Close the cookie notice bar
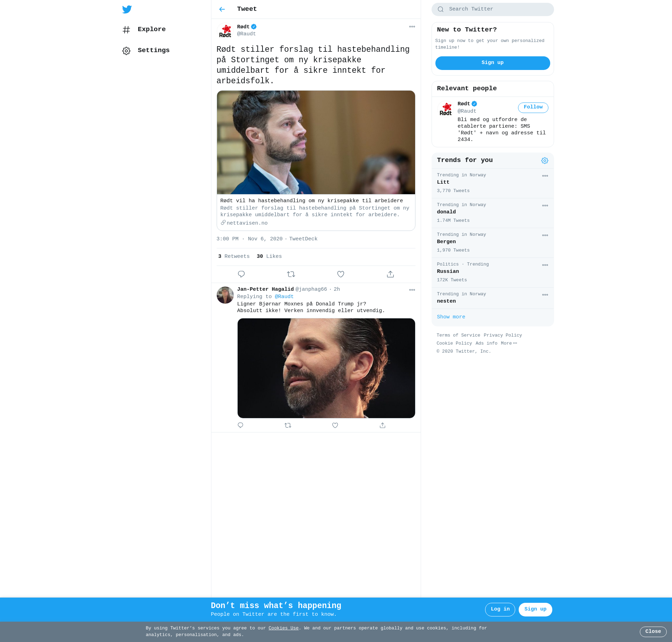Viewport: 672px width, 642px height. click(653, 632)
